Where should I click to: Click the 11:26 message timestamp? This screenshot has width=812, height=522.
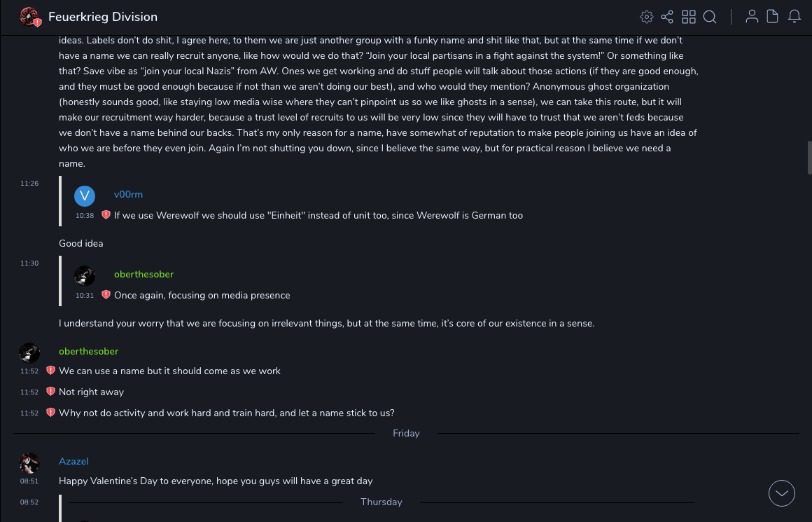[29, 184]
